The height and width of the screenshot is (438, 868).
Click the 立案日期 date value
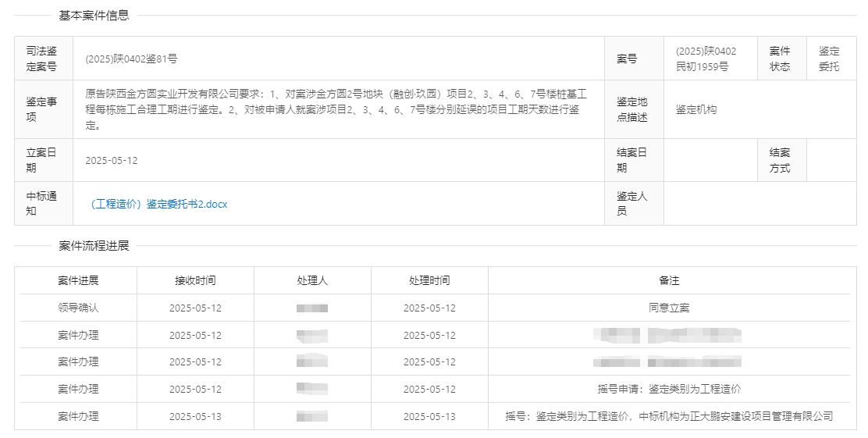click(x=111, y=161)
